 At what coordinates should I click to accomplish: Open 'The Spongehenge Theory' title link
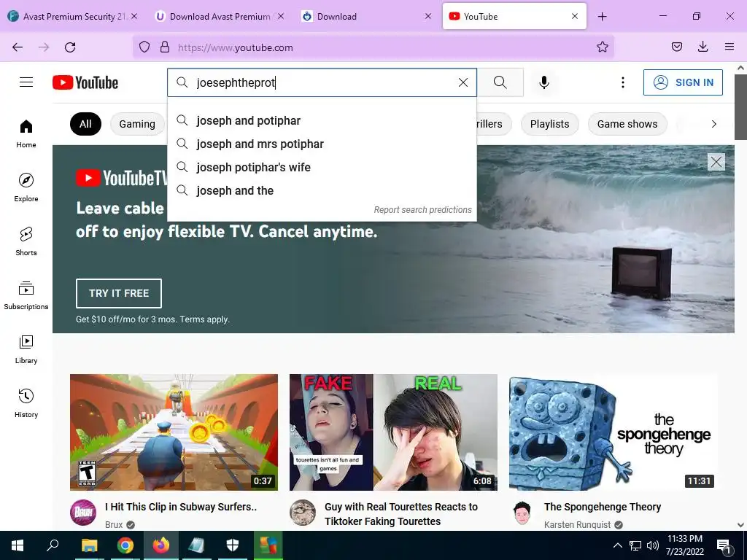point(603,507)
